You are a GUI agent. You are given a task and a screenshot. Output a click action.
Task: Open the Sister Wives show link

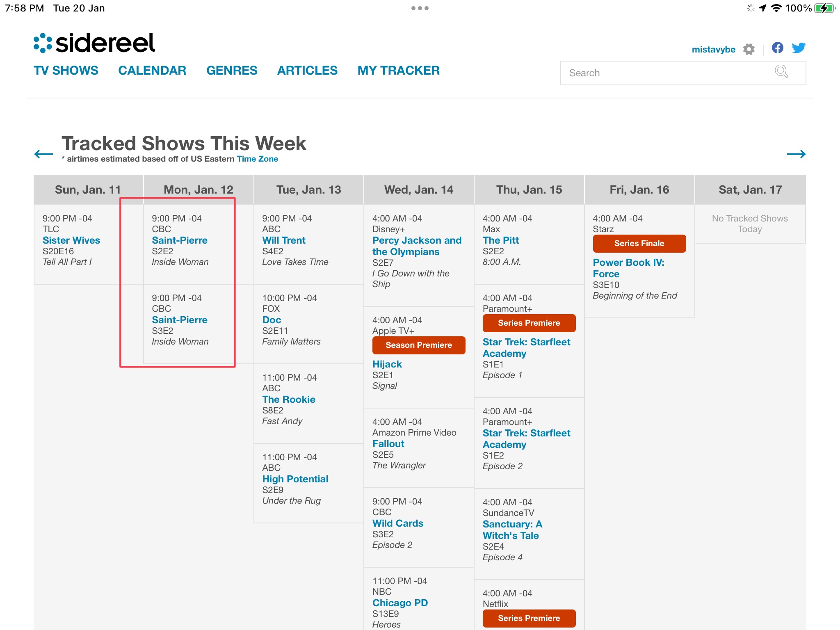pyautogui.click(x=71, y=240)
